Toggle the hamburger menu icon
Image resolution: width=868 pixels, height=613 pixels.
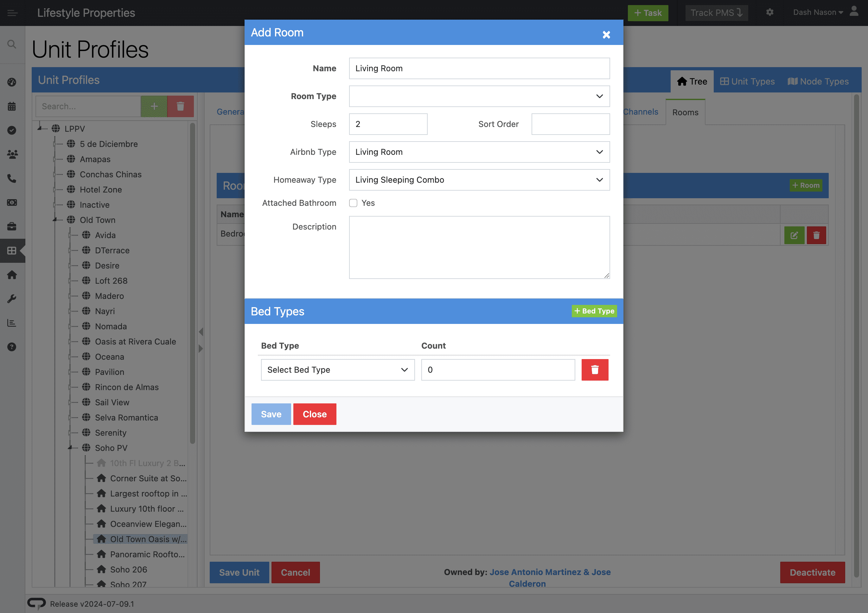tap(12, 13)
